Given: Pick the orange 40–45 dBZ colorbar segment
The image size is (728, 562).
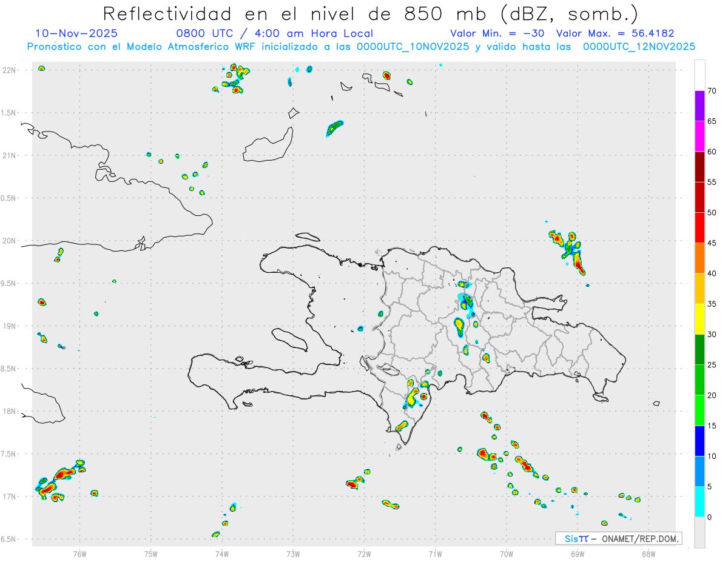Looking at the screenshot, I should click(x=699, y=258).
